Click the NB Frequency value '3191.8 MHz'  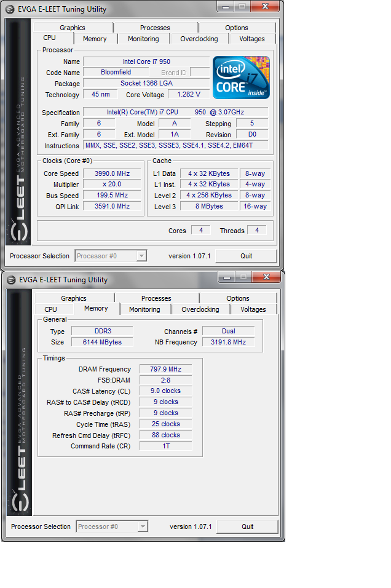click(x=228, y=342)
